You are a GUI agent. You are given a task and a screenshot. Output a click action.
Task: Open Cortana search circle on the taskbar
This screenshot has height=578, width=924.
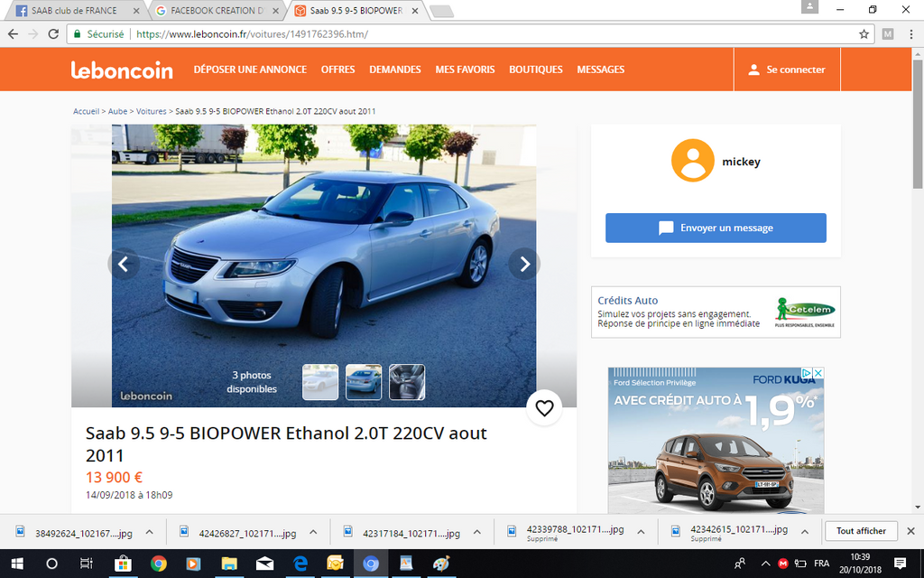pos(51,564)
